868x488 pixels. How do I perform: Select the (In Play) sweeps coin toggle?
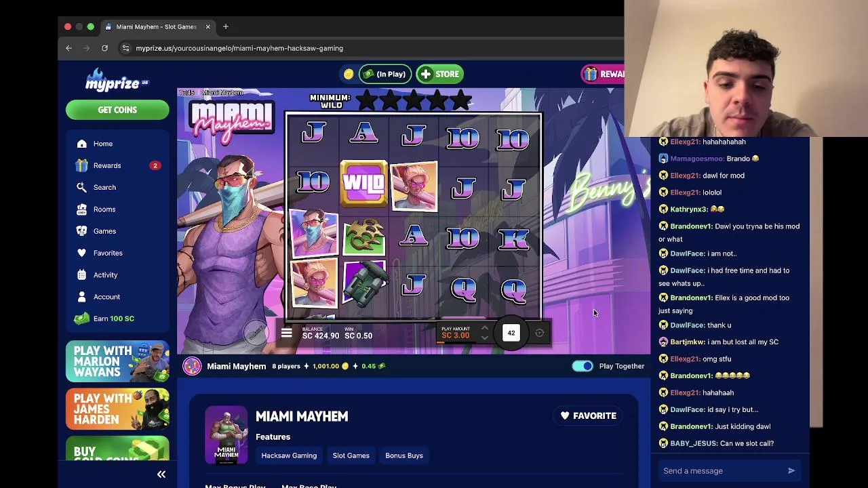pyautogui.click(x=385, y=74)
